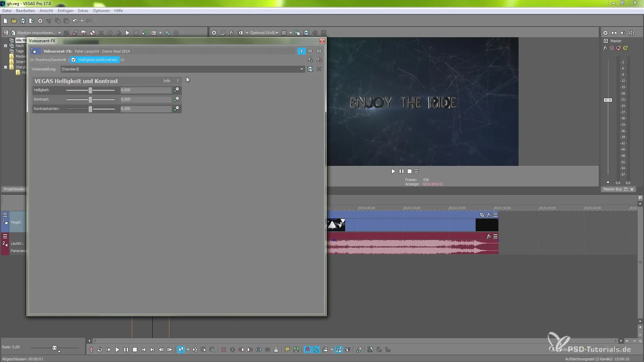The image size is (644, 362).
Task: Open the Optionen menu
Action: (101, 11)
